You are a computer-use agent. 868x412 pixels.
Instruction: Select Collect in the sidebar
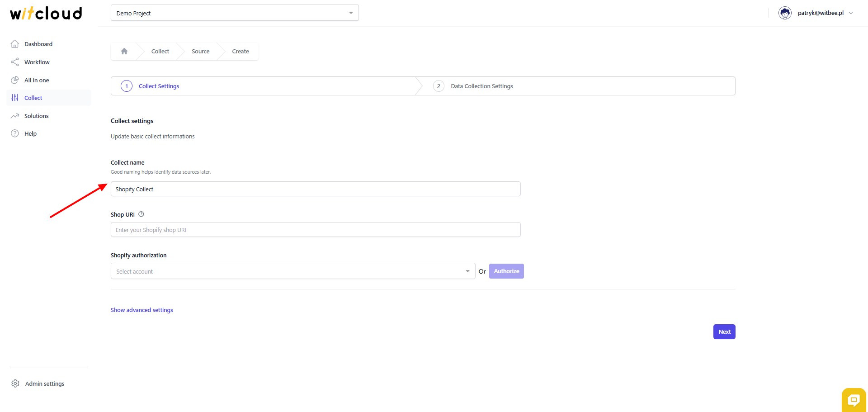pyautogui.click(x=49, y=98)
